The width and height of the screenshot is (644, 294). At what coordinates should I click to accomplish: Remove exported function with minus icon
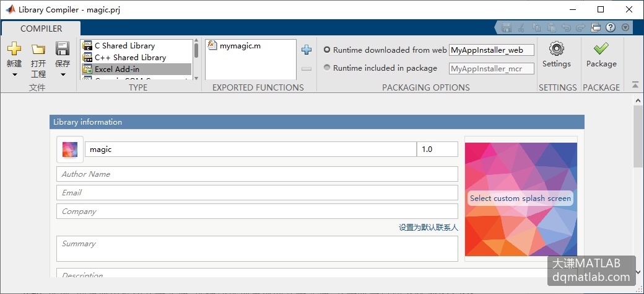[x=307, y=69]
